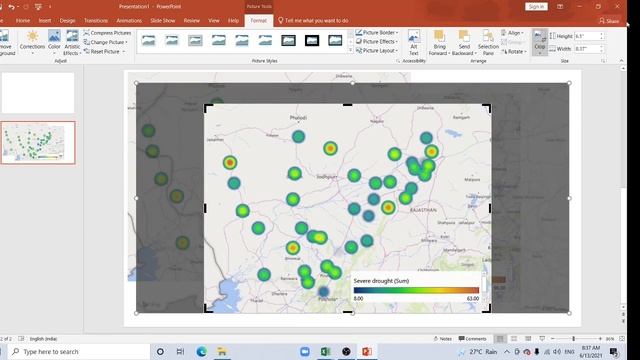
Task: Open Change Picture dropdown
Action: pos(106,42)
